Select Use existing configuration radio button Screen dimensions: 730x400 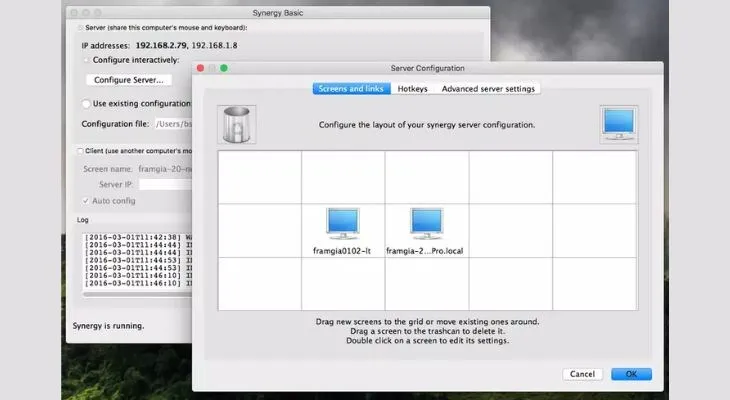[86, 103]
